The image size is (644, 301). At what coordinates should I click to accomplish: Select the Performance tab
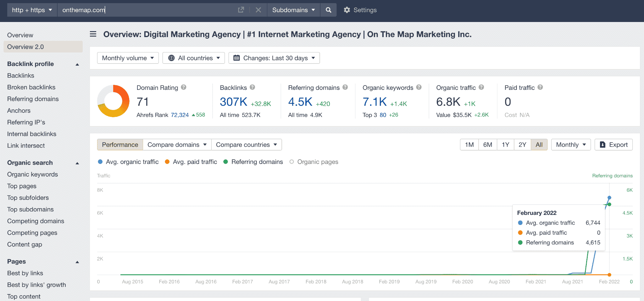(x=120, y=145)
